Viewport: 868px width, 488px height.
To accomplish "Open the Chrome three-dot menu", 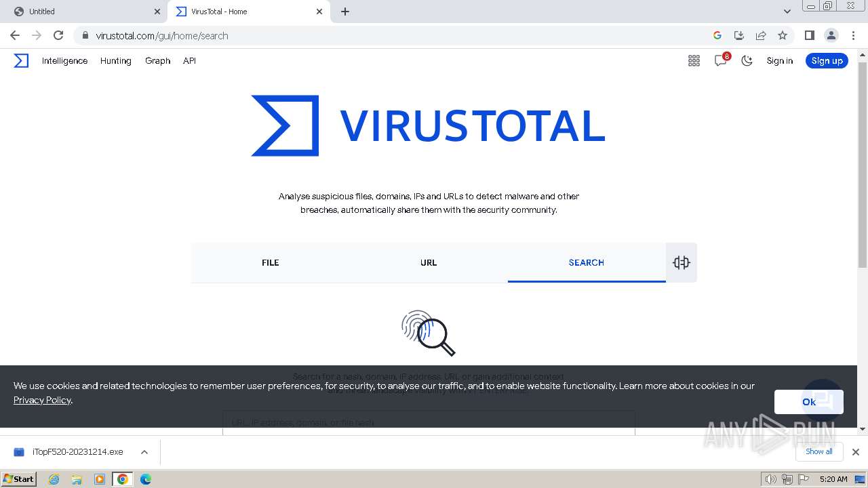I will (853, 35).
